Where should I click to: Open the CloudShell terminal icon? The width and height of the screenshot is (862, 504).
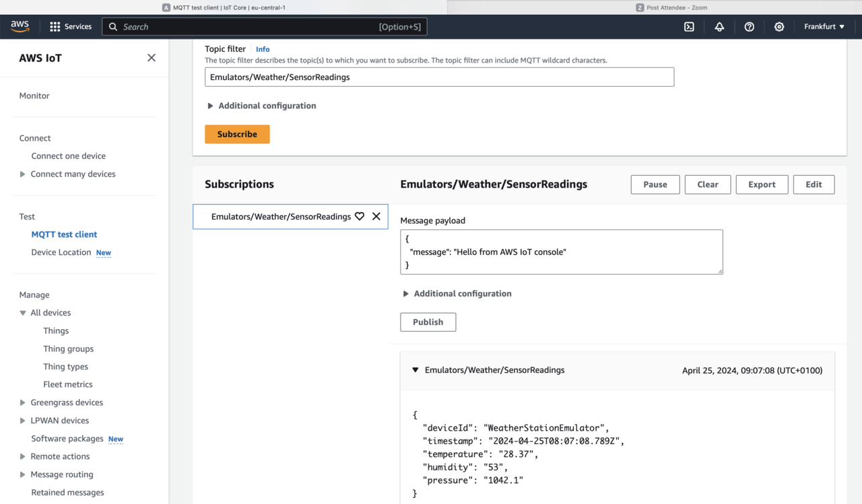(x=689, y=27)
